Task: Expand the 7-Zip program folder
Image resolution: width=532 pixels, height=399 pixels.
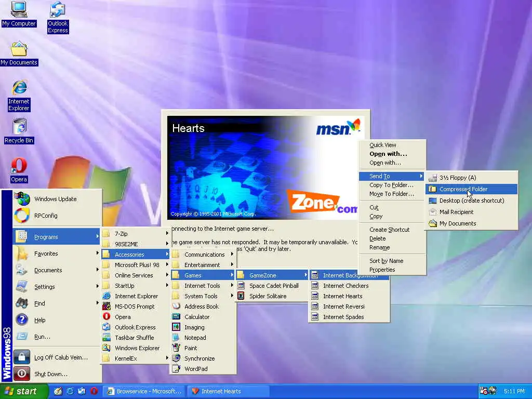Action: click(x=136, y=233)
